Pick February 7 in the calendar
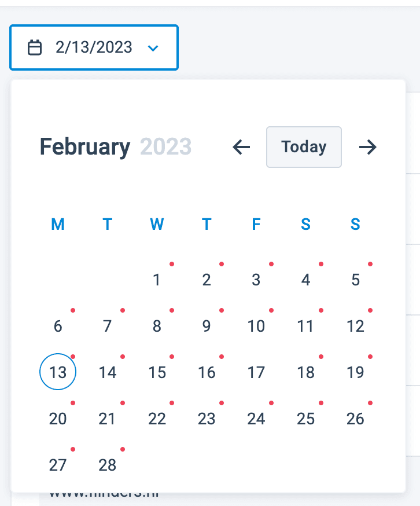This screenshot has width=420, height=506. [x=107, y=327]
